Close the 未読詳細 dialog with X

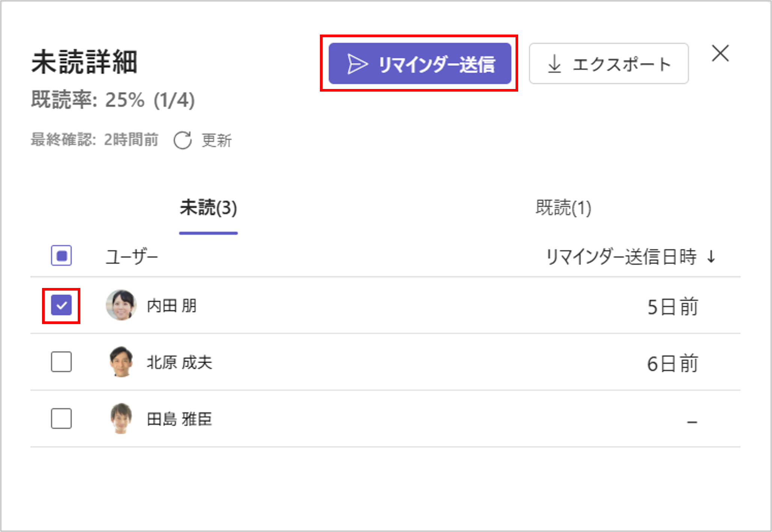720,53
